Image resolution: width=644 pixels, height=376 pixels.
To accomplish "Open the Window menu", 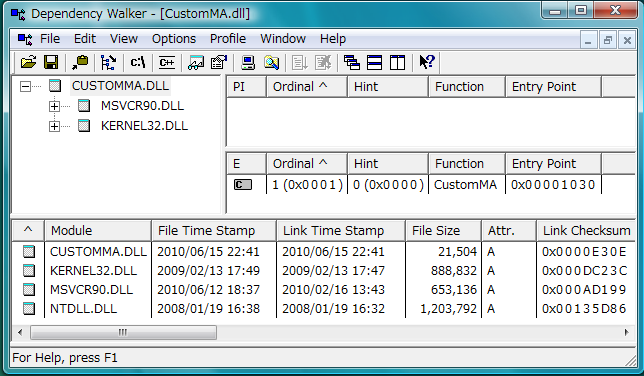I will click(x=283, y=39).
